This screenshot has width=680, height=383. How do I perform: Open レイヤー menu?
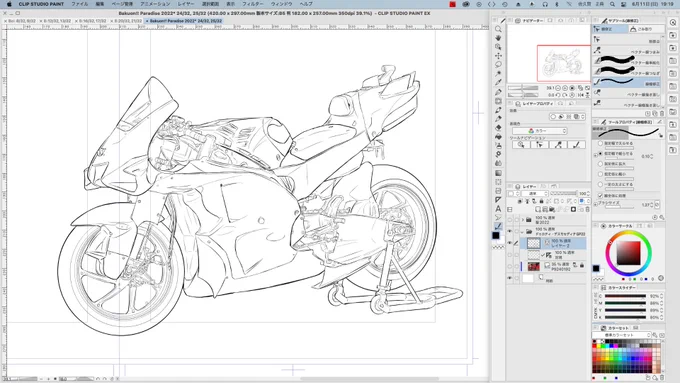click(186, 3)
